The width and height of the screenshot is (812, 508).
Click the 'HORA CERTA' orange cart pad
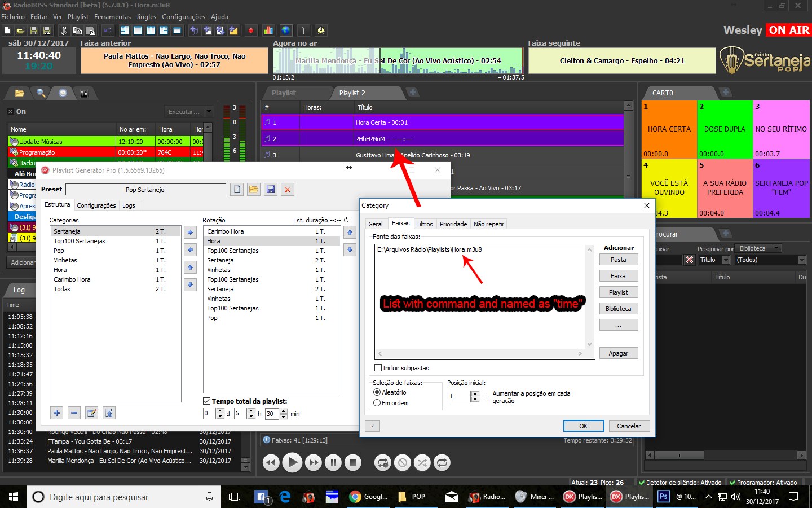coord(669,129)
